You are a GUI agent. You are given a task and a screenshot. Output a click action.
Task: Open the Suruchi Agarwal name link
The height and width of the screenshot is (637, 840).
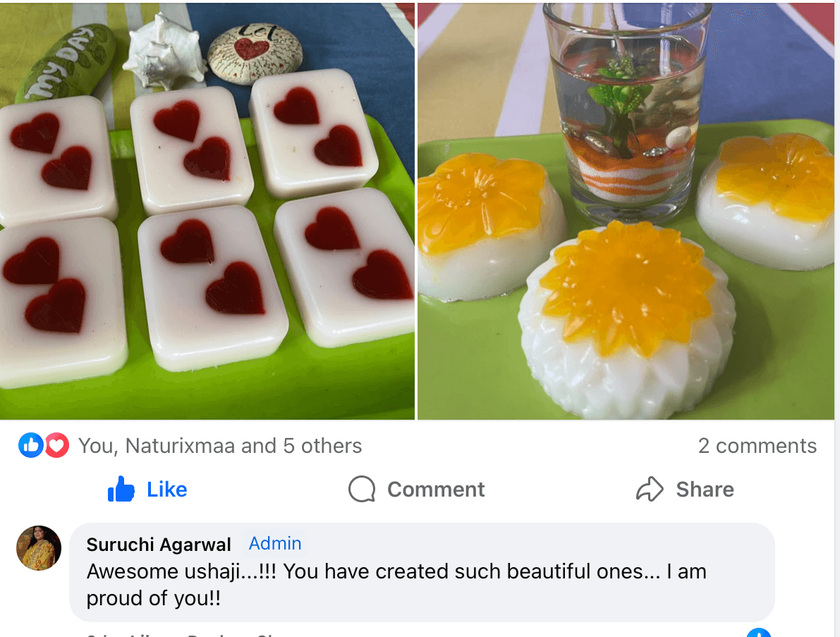[159, 544]
